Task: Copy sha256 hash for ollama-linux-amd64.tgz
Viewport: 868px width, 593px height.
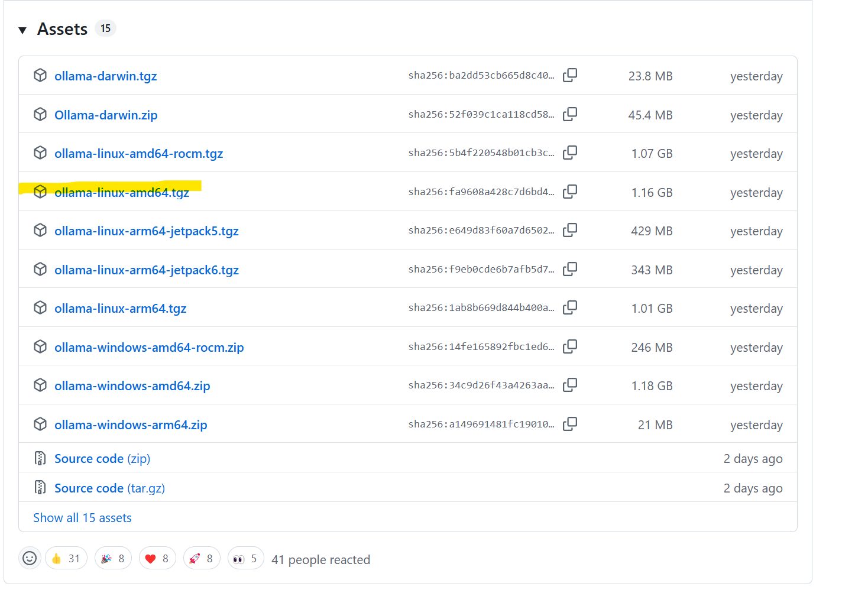Action: pos(570,192)
